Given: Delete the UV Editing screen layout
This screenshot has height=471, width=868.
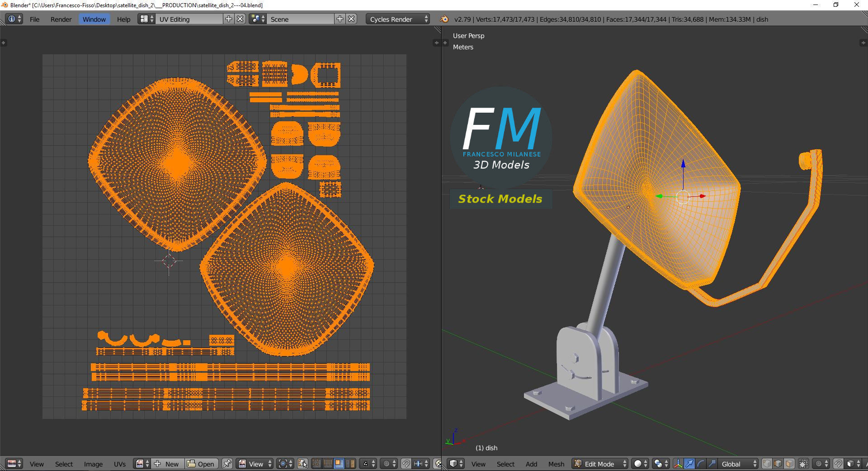Looking at the screenshot, I should (241, 19).
